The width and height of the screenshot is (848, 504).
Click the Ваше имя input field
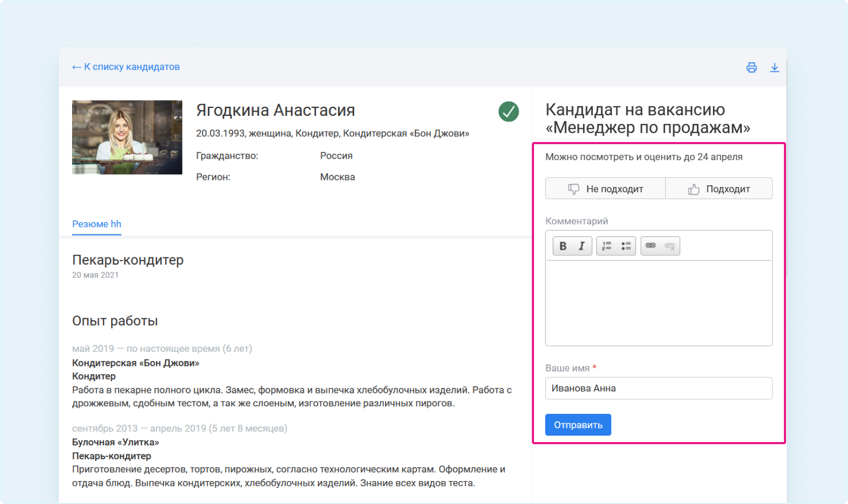pyautogui.click(x=658, y=388)
